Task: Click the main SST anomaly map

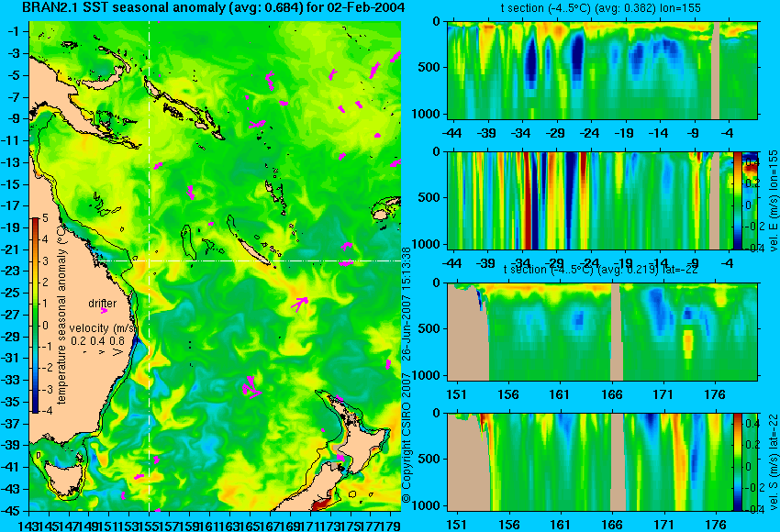Action: 215,266
